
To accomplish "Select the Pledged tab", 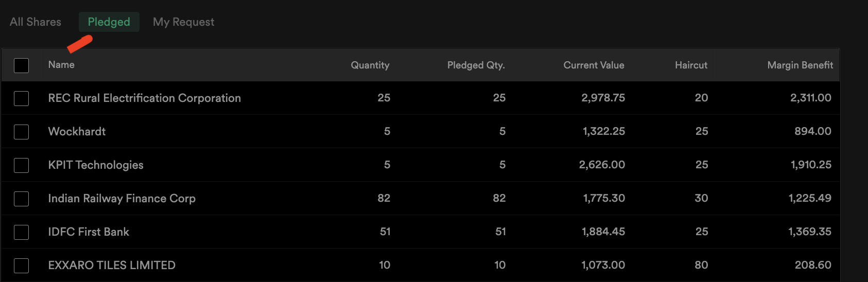I will [109, 22].
